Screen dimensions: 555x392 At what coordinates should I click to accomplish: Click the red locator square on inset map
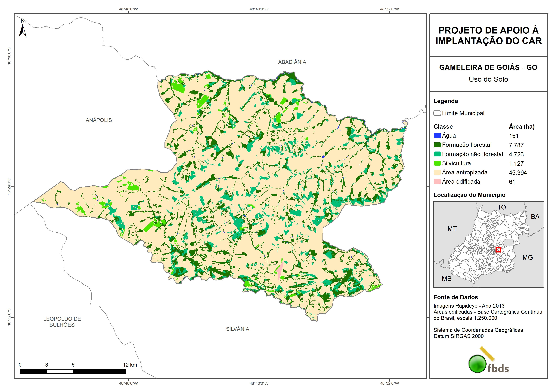(x=498, y=250)
